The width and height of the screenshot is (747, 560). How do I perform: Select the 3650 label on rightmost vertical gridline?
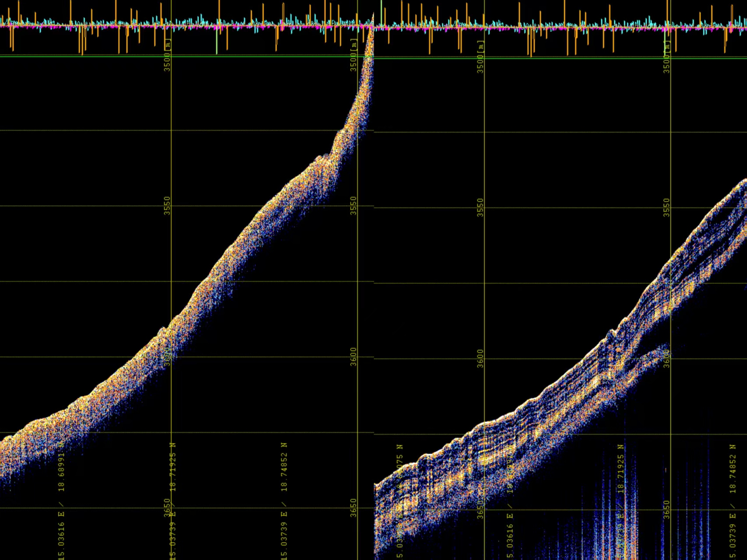click(667, 510)
